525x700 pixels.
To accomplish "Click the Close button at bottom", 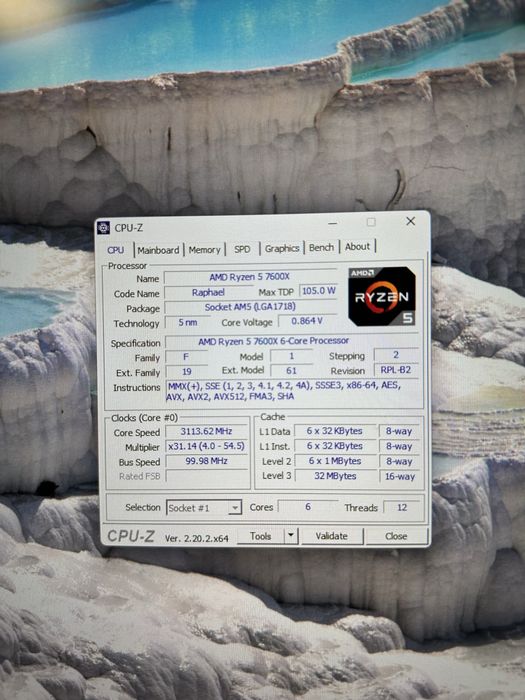I will (396, 536).
